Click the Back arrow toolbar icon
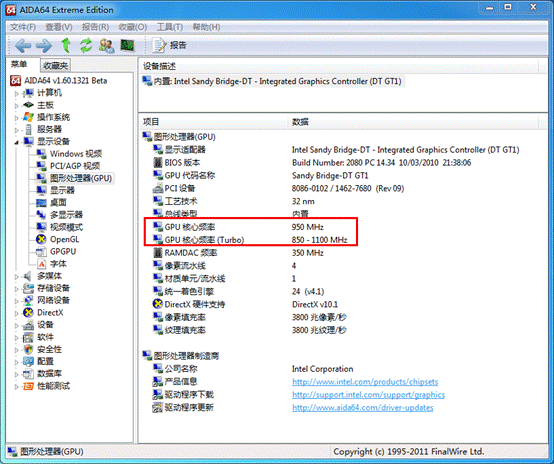This screenshot has height=464, width=554. coord(23,46)
